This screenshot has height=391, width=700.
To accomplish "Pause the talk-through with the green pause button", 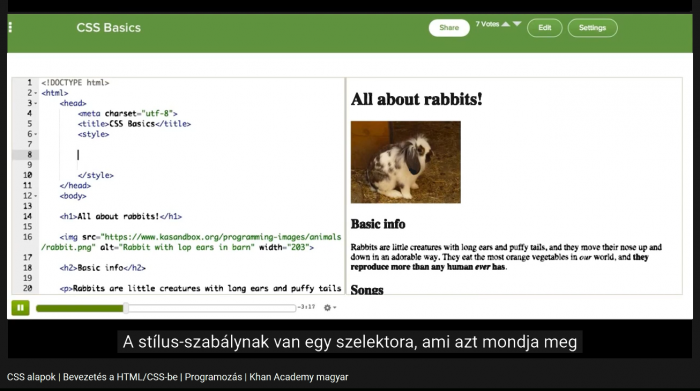I will pyautogui.click(x=21, y=308).
